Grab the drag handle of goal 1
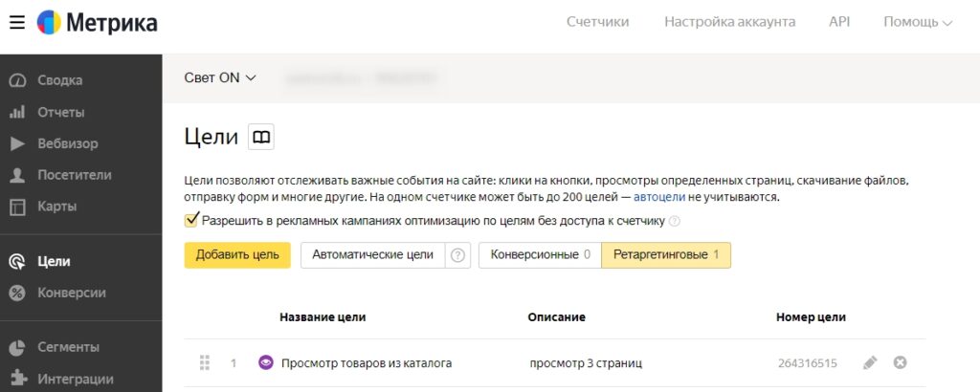The image size is (980, 392). pos(204,363)
